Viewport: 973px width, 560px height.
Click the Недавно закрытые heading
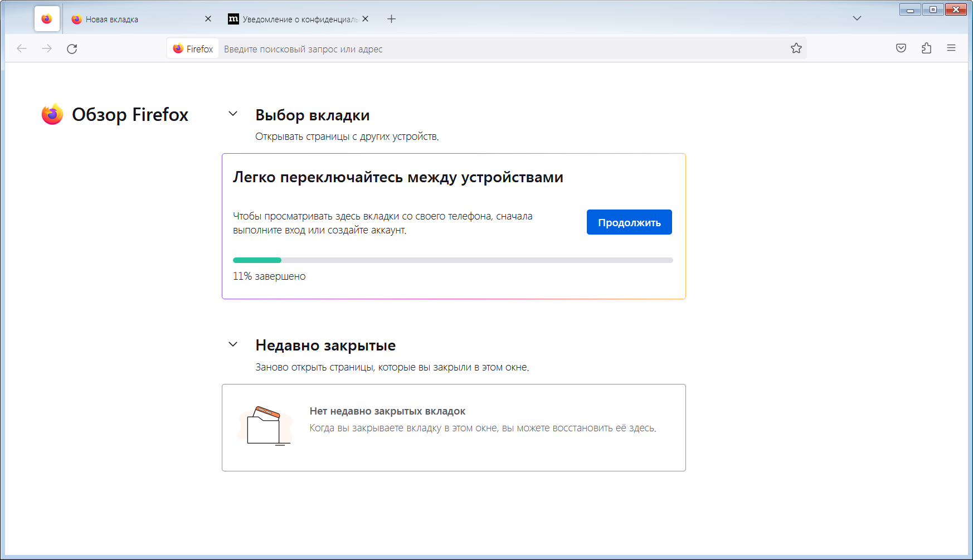pos(325,345)
